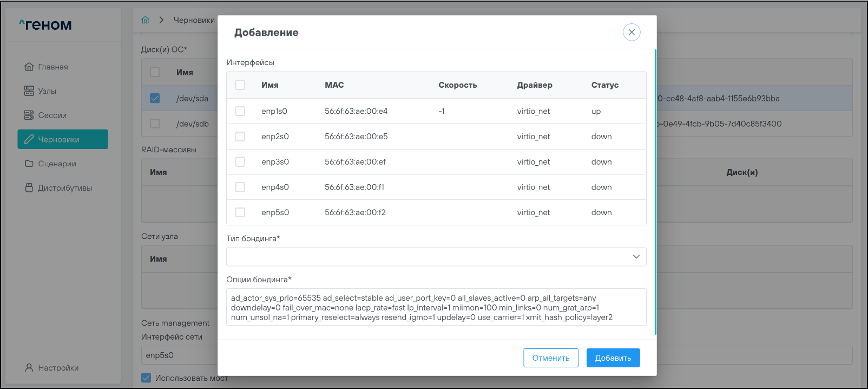This screenshot has height=389, width=868.
Task: Click the Дистрибутивы sidebar icon
Action: pos(29,188)
